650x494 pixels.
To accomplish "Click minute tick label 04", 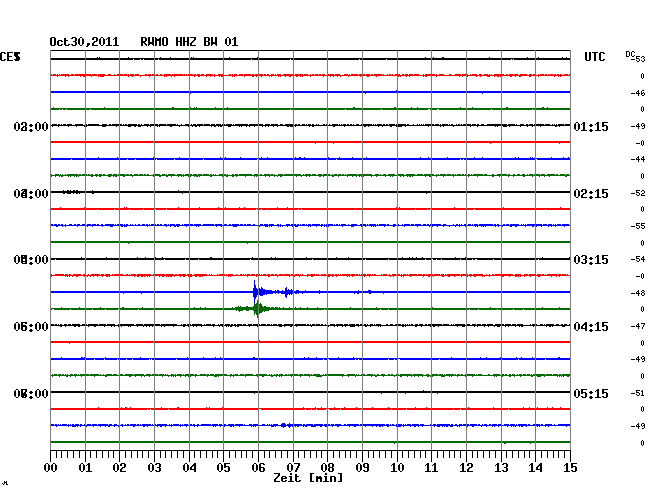I will point(189,468).
